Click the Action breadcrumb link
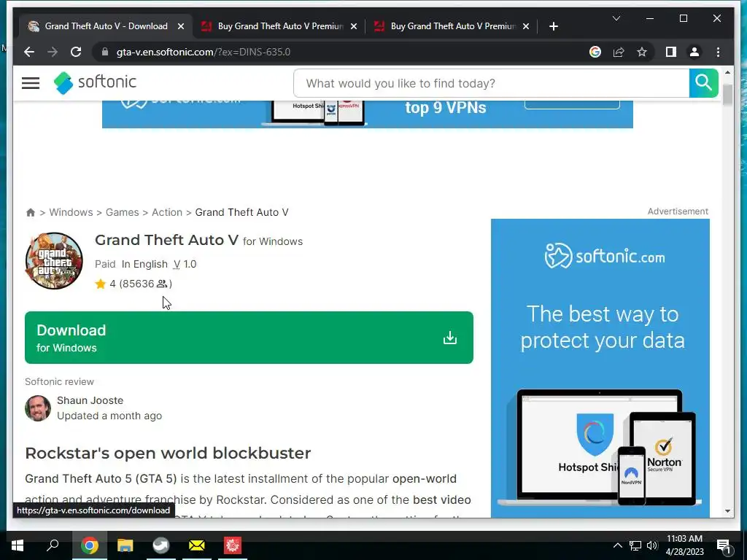 pyautogui.click(x=167, y=212)
